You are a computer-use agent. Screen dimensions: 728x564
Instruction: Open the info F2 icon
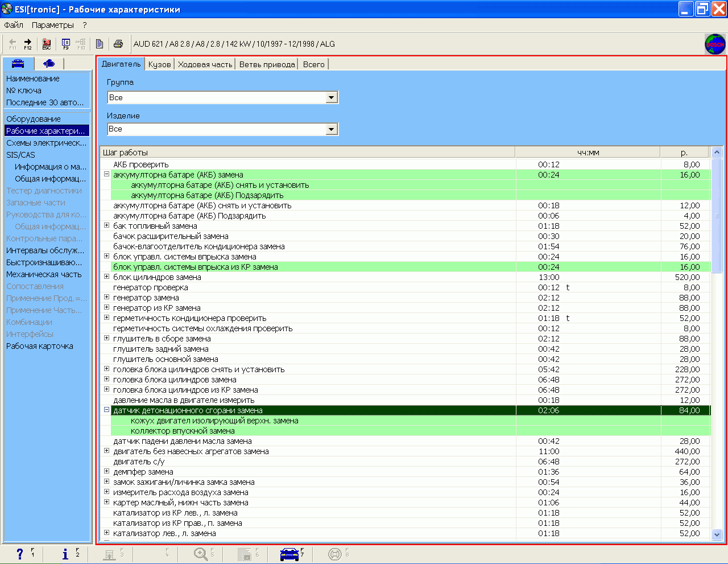65,554
